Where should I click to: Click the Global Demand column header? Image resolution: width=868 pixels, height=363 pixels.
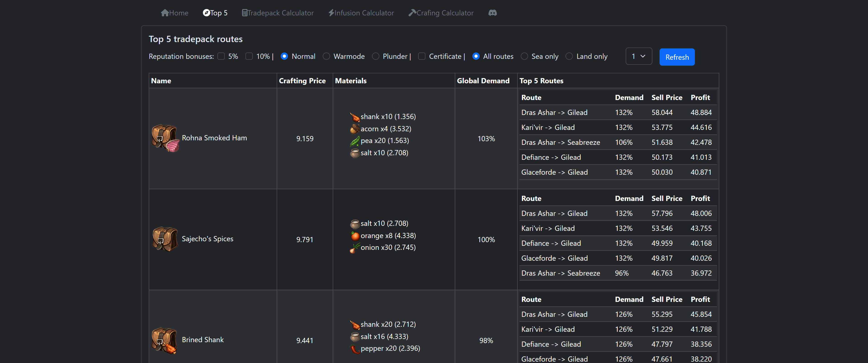(x=483, y=81)
